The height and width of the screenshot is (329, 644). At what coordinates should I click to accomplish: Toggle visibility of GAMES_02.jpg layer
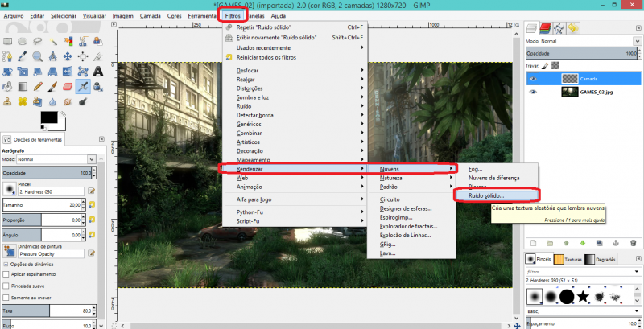pyautogui.click(x=533, y=93)
